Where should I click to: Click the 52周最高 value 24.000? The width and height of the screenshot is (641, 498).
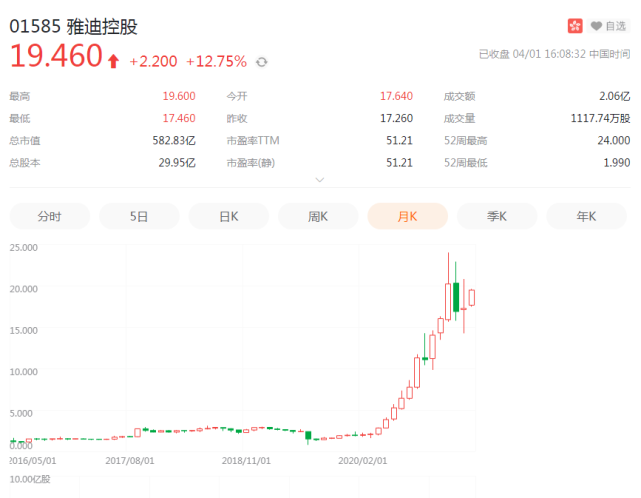tap(610, 140)
